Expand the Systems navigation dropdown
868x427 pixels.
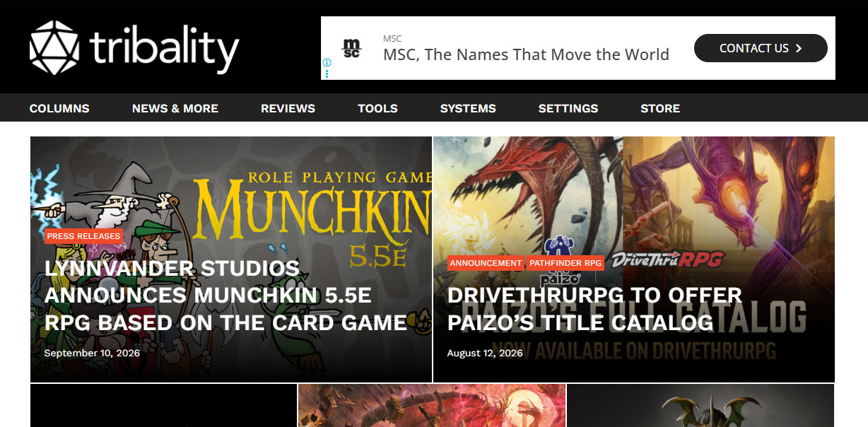[468, 108]
